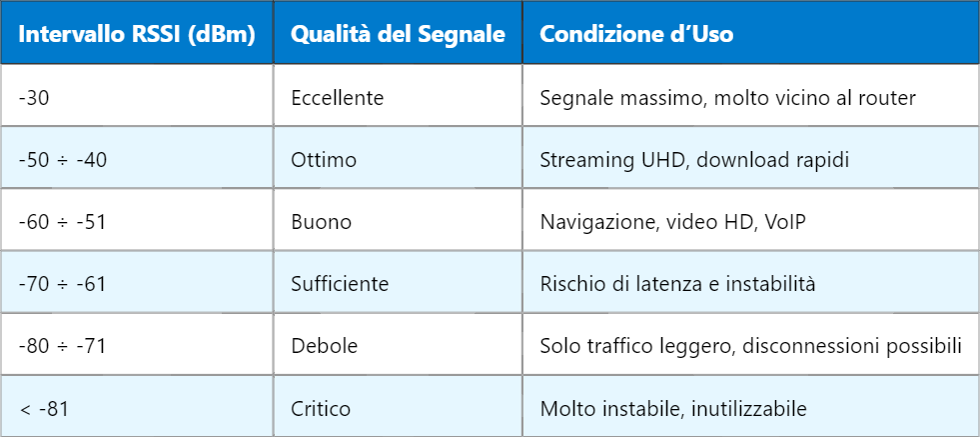The image size is (980, 437).
Task: Select the -70 ÷ -61 range cell
Action: point(62,284)
